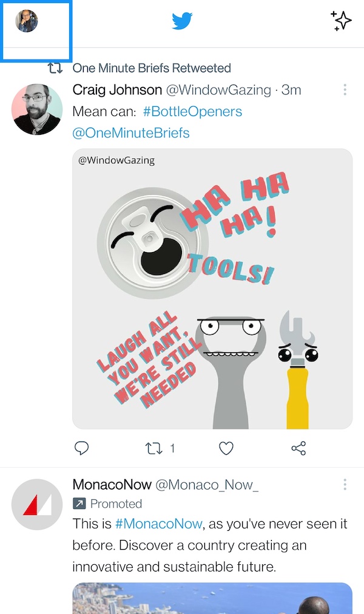The image size is (364, 614).
Task: Open Craig Johnson's display name
Action: (117, 90)
